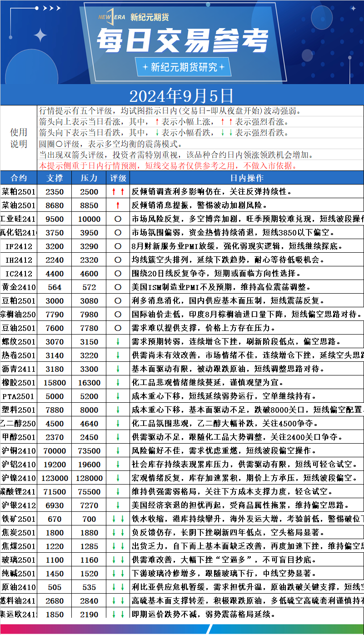Viewport: 364px width, 635px height.
Task: Click the date heading 2024年9月5日
Action: 181,96
